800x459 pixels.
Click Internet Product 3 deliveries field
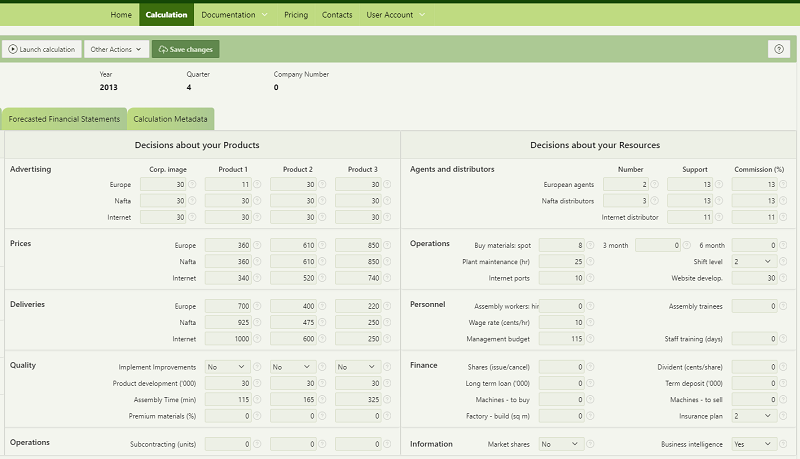(x=358, y=338)
